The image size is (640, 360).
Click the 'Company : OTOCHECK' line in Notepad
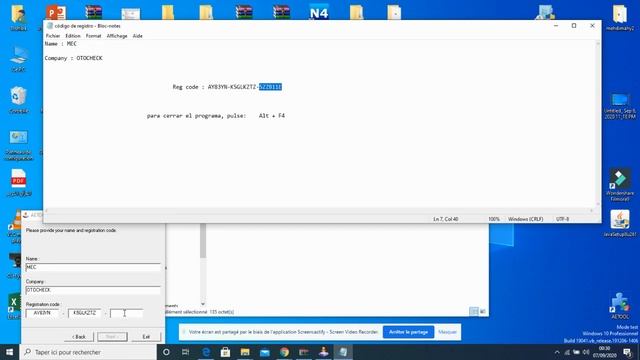(73, 58)
